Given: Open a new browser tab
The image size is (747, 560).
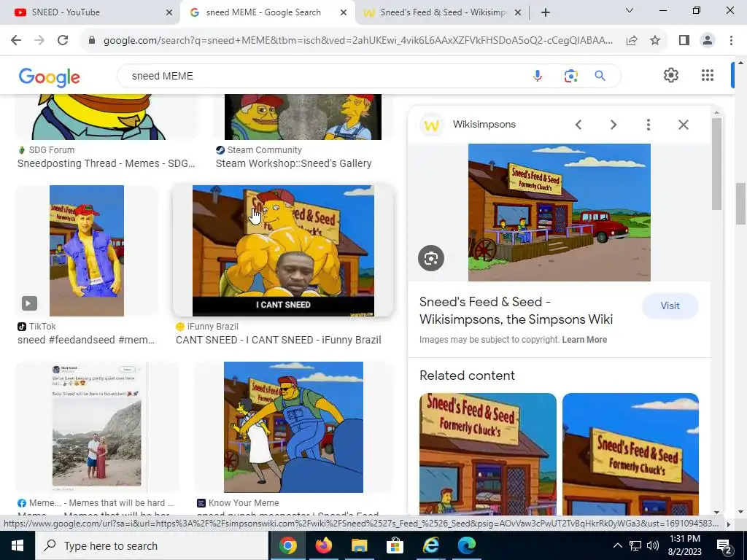Looking at the screenshot, I should point(546,12).
